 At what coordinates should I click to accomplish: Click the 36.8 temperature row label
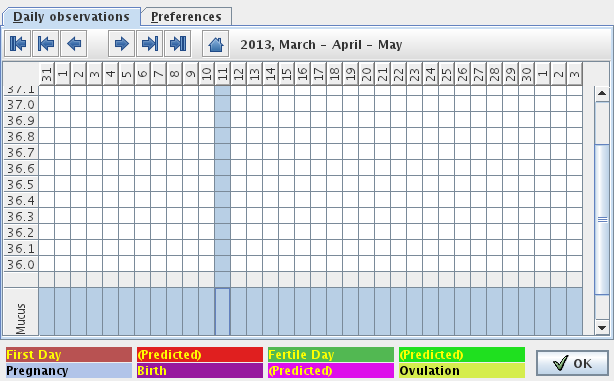(x=21, y=137)
